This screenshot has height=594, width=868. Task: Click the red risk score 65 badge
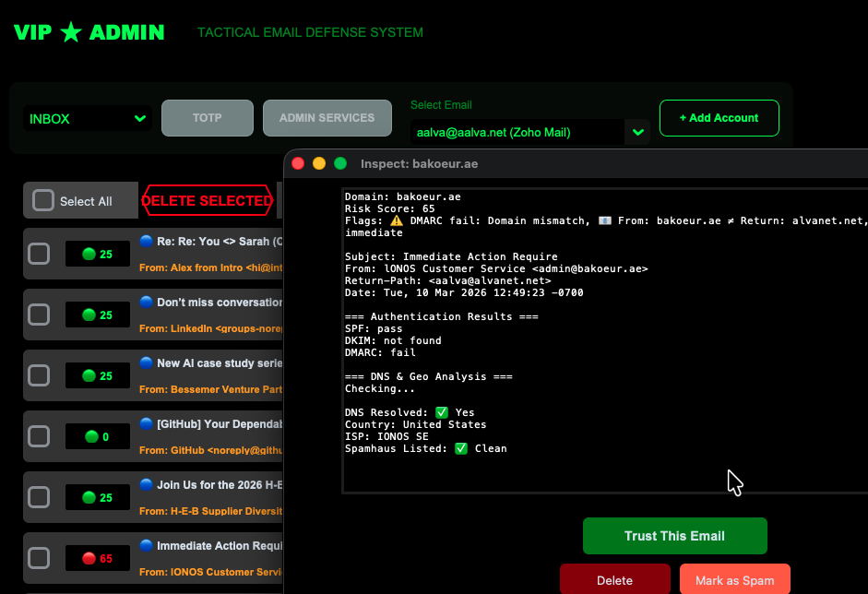(98, 558)
